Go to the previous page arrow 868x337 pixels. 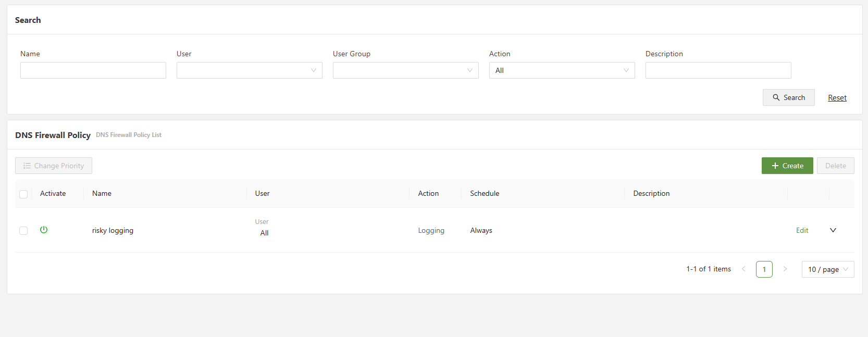[x=743, y=269]
